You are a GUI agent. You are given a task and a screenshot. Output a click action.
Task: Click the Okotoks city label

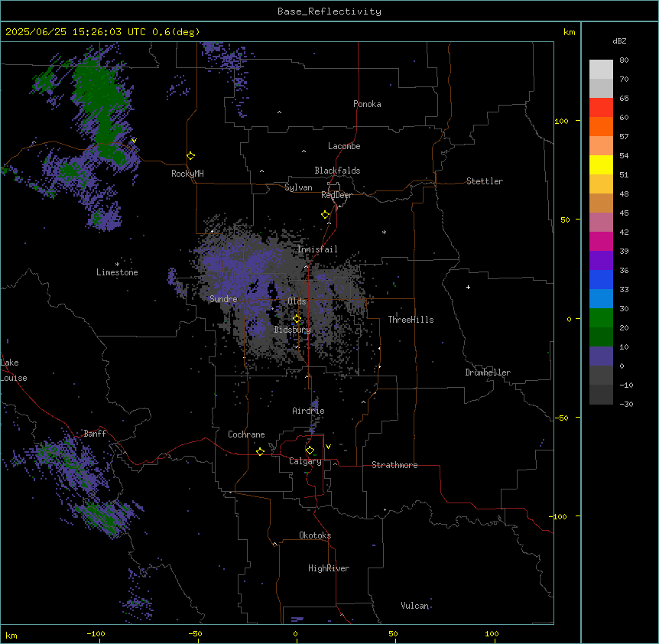315,535
